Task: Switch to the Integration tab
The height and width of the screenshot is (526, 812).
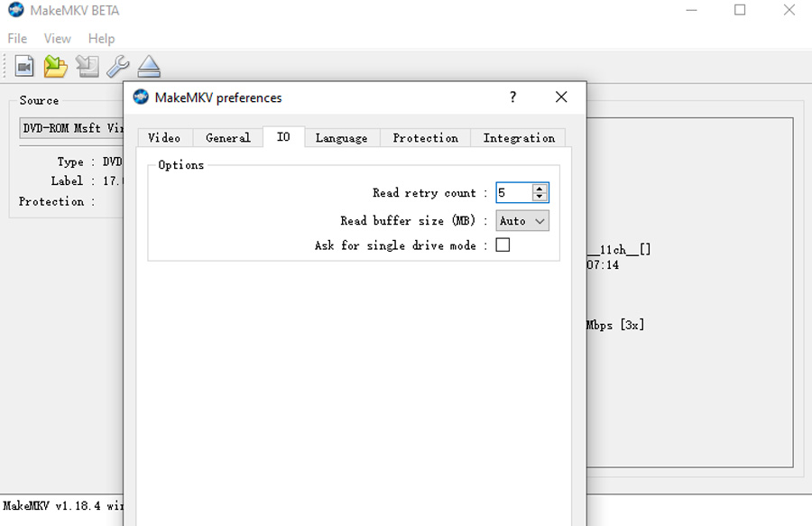Action: pyautogui.click(x=519, y=138)
